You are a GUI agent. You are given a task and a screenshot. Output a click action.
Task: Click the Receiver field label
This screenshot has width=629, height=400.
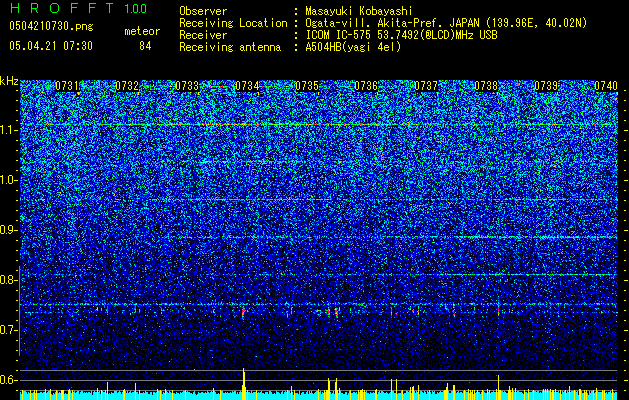coord(203,35)
